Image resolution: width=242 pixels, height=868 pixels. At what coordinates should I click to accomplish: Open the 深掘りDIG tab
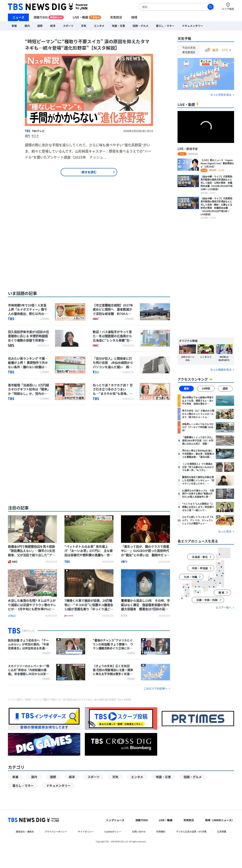48,17
